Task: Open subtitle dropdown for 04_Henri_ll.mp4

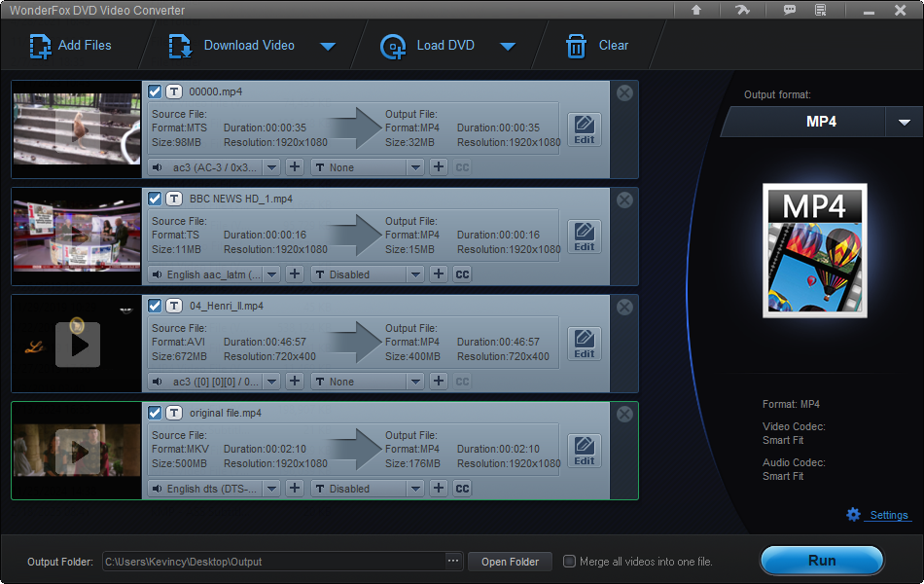Action: (x=415, y=382)
